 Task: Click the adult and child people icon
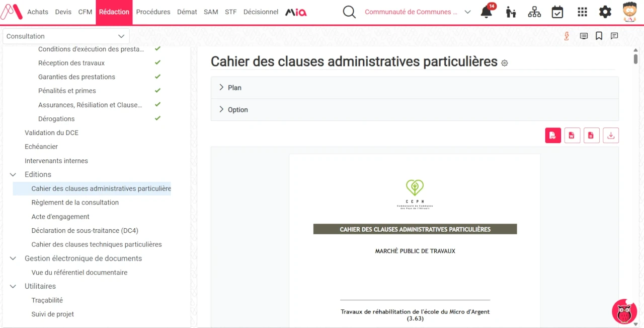511,12
